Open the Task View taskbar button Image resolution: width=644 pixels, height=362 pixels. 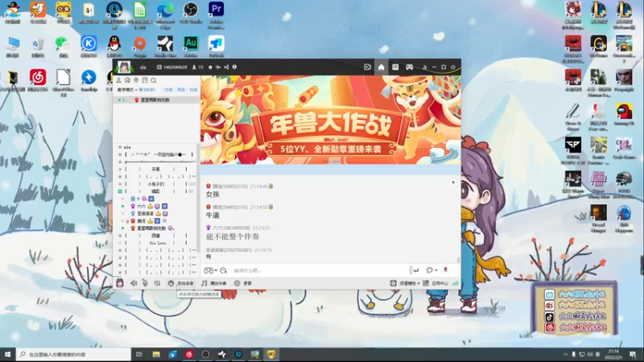pyautogui.click(x=139, y=354)
